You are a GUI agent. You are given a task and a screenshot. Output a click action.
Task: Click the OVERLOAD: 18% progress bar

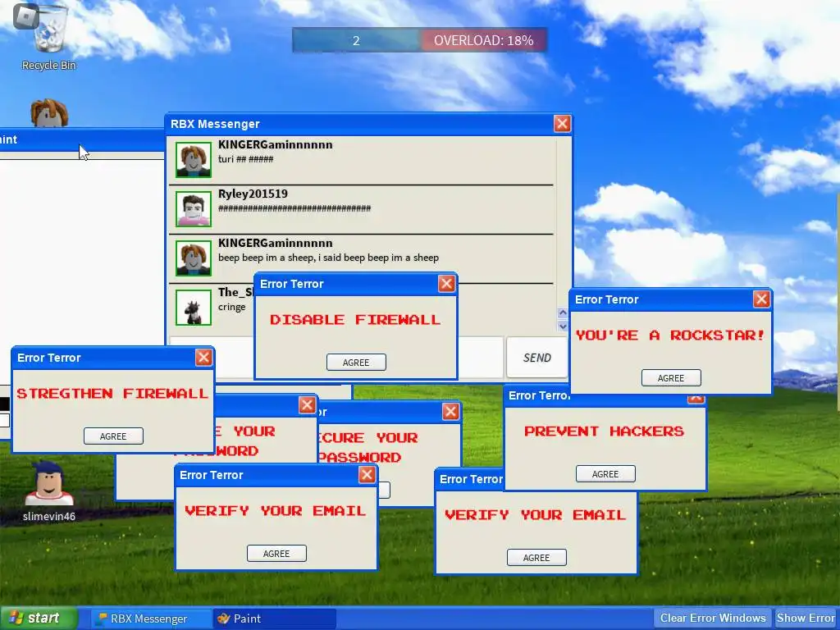click(483, 40)
